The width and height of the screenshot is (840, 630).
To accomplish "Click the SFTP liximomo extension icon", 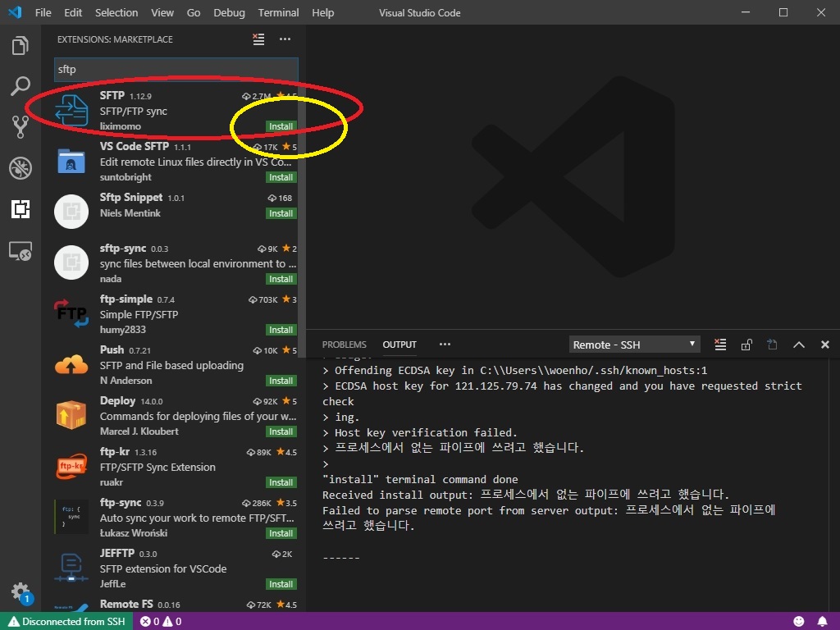I will [71, 110].
